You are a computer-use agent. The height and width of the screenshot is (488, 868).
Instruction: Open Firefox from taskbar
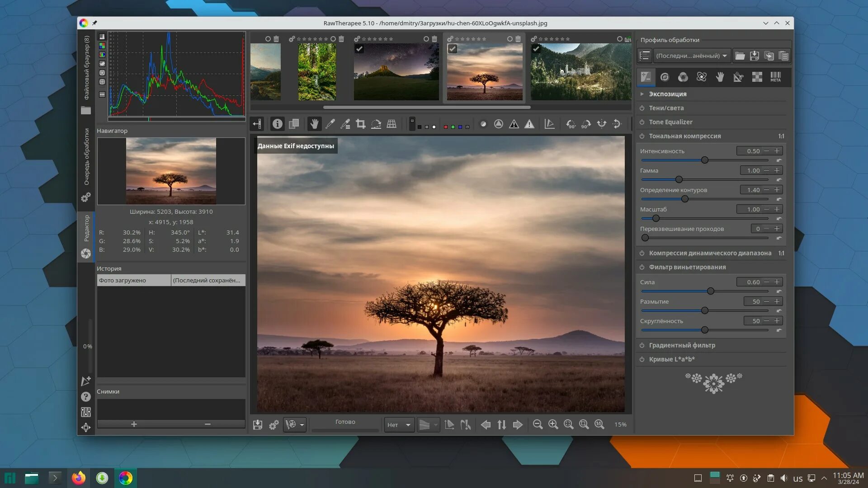click(79, 478)
